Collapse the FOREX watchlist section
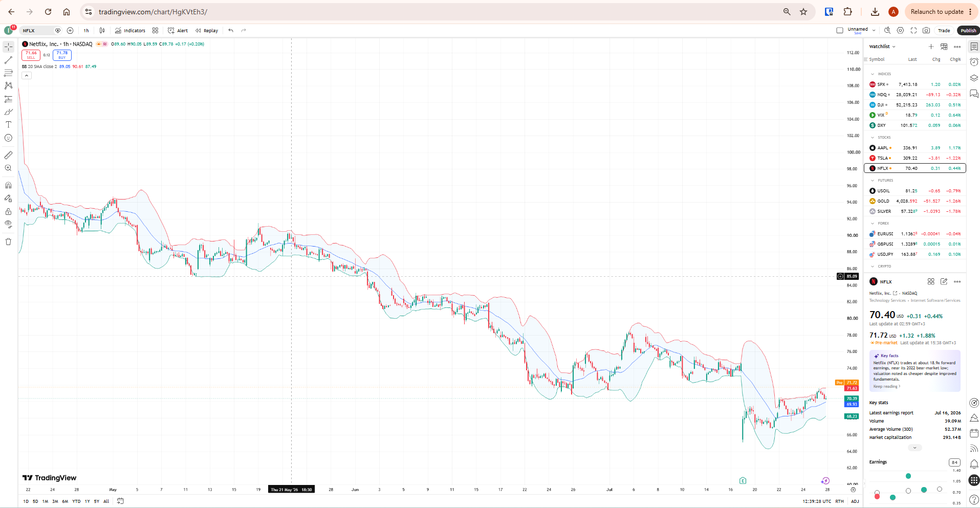 [x=873, y=224]
